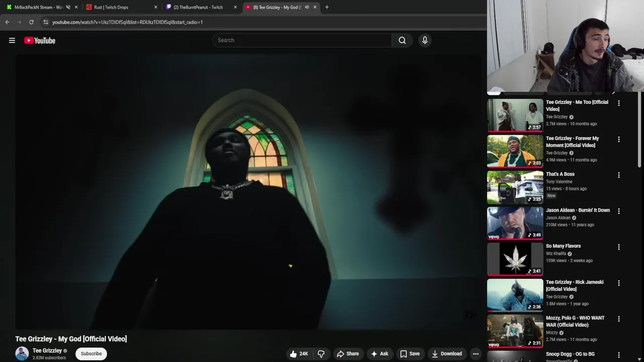The image size is (644, 362).
Task: Click the browser forward arrow
Action: tap(19, 22)
